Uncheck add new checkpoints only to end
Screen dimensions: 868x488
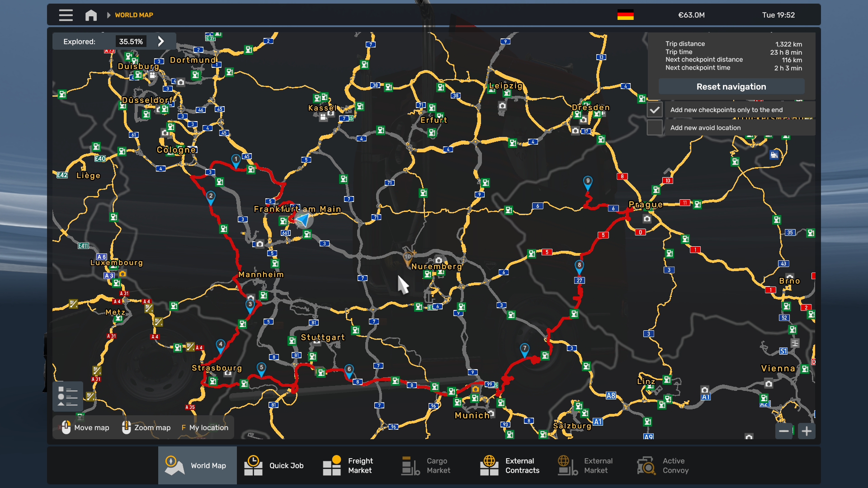[x=654, y=110]
